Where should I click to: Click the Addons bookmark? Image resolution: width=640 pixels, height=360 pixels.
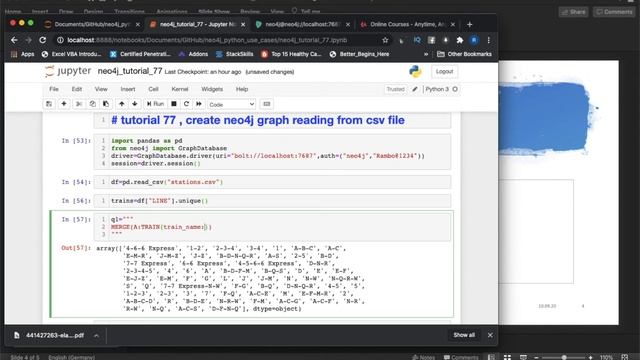pos(193,54)
